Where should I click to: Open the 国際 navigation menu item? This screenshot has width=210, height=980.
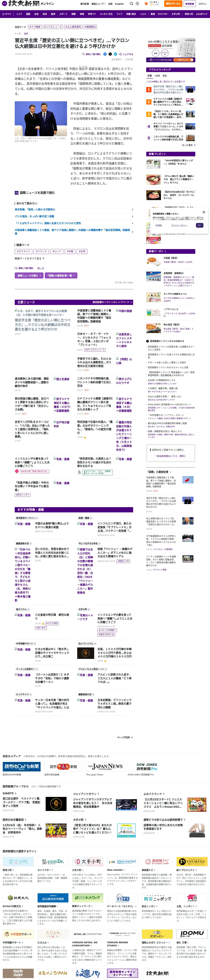pyautogui.click(x=74, y=14)
